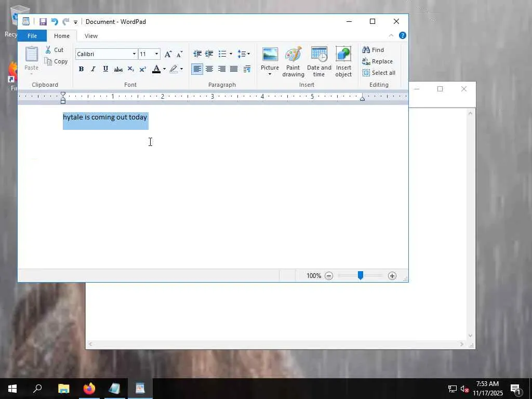Open the text color dropdown arrow
This screenshot has height=399, width=532.
pos(165,69)
